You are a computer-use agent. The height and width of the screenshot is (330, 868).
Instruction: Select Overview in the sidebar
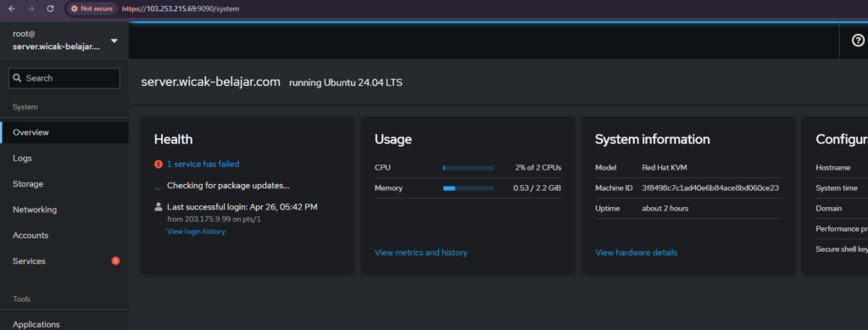coord(64,132)
